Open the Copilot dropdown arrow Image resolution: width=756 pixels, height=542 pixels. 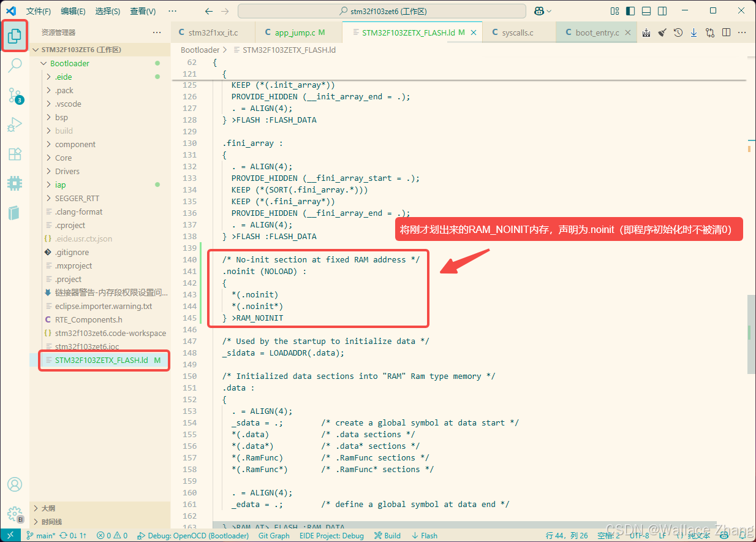coord(549,11)
